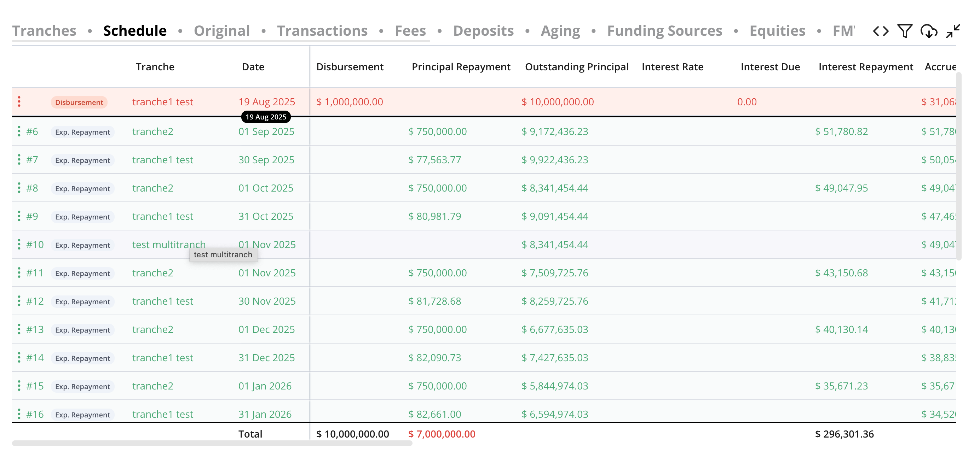Image resolution: width=980 pixels, height=463 pixels.
Task: Open three-dot menu for row #14
Action: tap(19, 358)
